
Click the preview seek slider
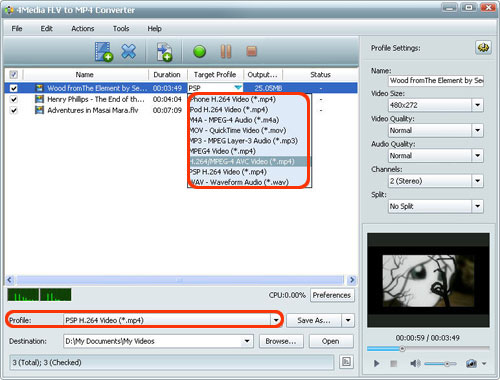pyautogui.click(x=428, y=349)
